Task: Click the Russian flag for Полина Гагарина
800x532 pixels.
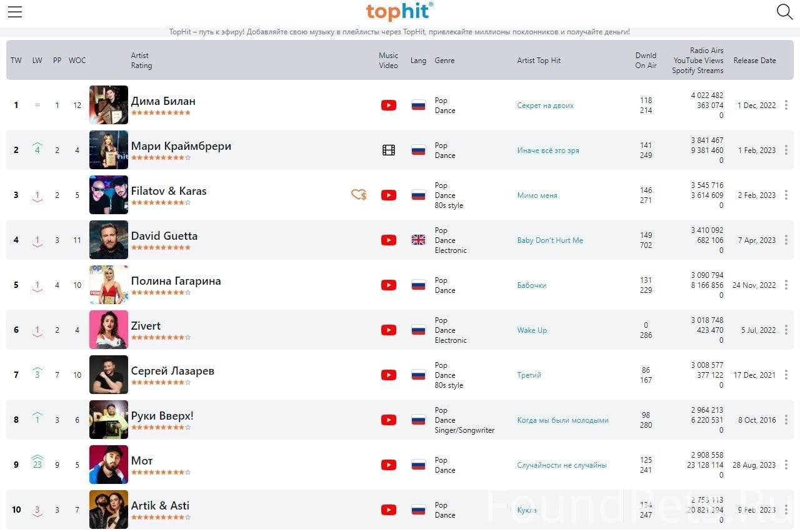Action: point(418,285)
